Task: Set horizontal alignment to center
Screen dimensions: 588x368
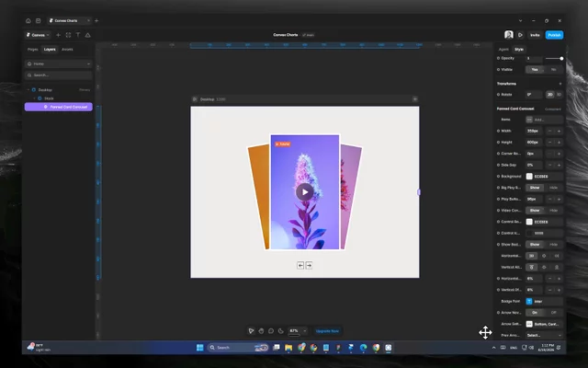Action: [544, 256]
